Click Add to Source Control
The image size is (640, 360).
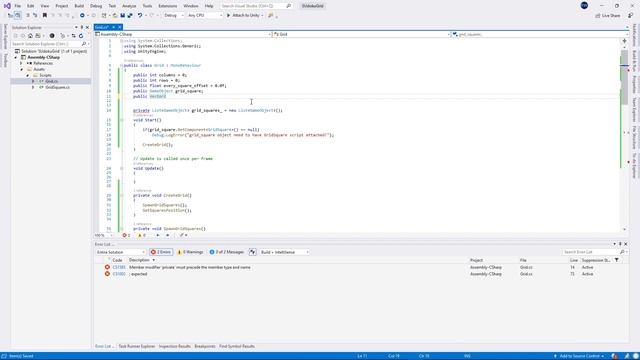pyautogui.click(x=580, y=356)
